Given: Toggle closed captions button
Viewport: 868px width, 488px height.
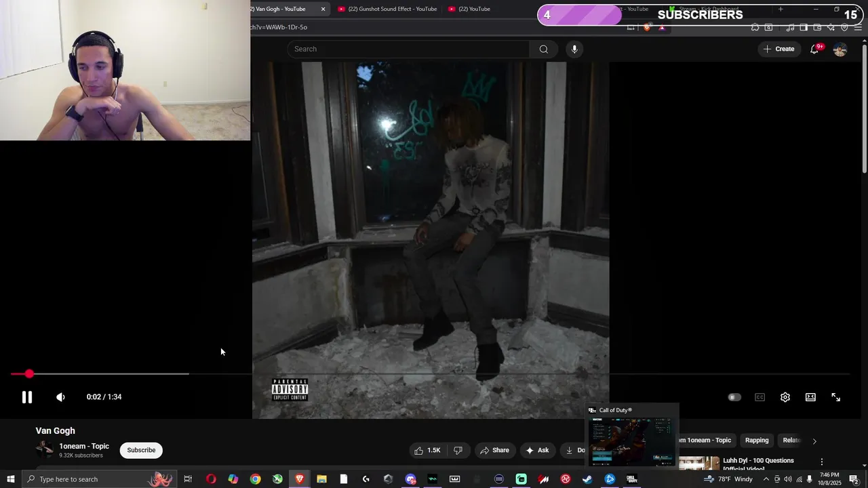Looking at the screenshot, I should tap(759, 397).
